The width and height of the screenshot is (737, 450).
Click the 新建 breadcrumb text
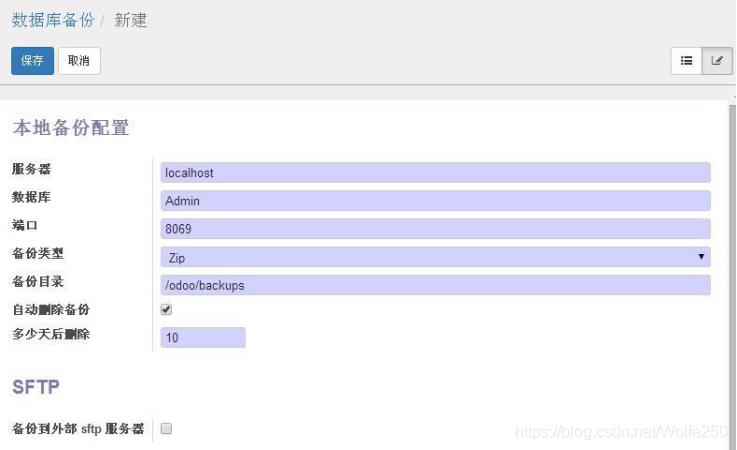131,20
